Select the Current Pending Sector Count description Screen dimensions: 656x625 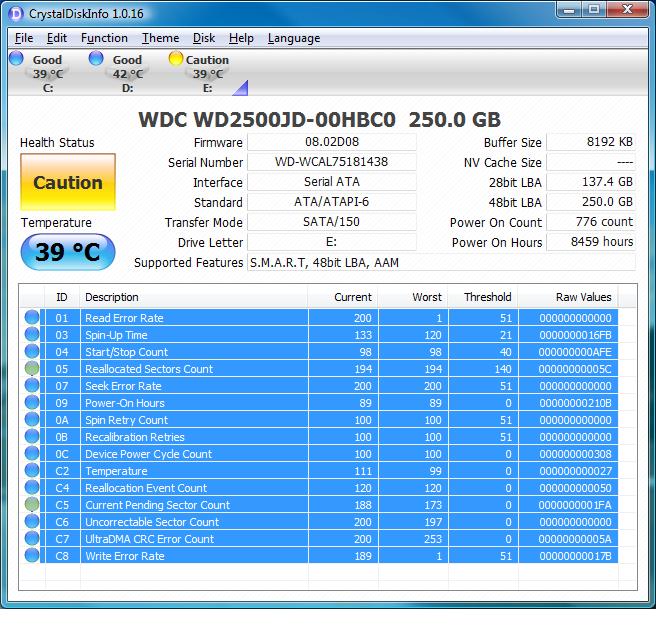coord(157,505)
